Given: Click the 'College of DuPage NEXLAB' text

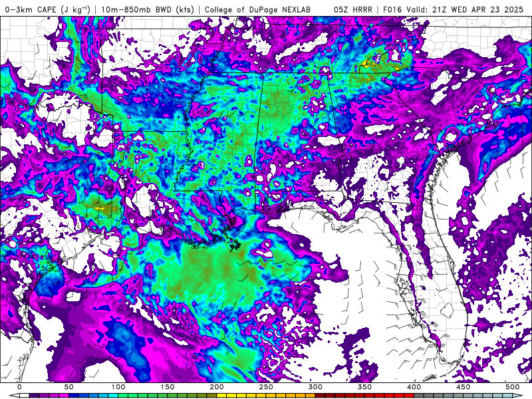Looking at the screenshot, I should click(257, 9).
